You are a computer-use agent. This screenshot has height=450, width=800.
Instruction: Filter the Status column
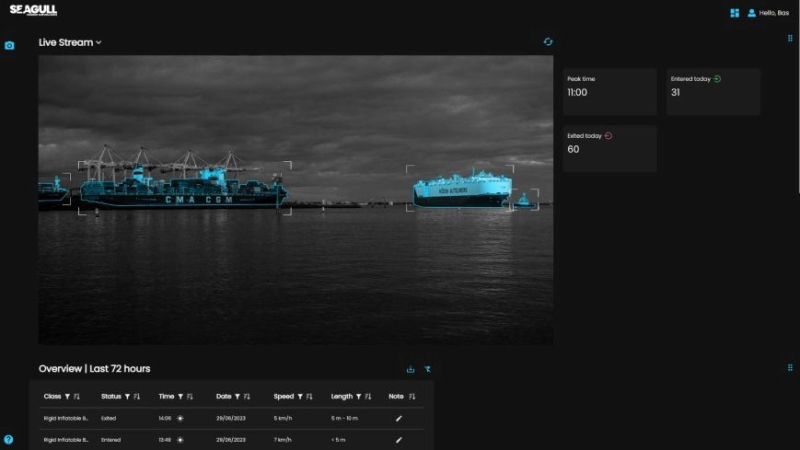click(127, 396)
